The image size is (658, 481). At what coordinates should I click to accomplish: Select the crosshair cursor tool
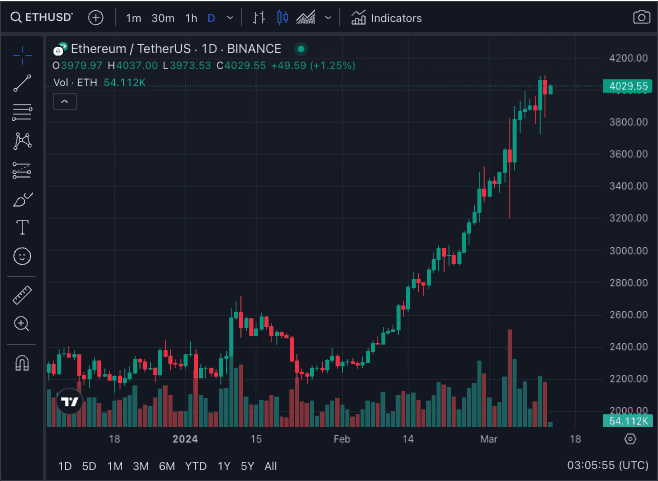pyautogui.click(x=22, y=55)
